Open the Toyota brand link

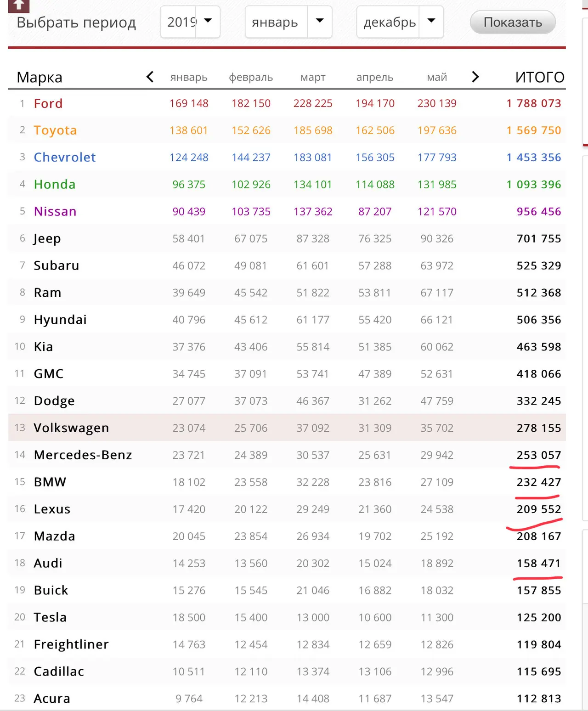55,130
